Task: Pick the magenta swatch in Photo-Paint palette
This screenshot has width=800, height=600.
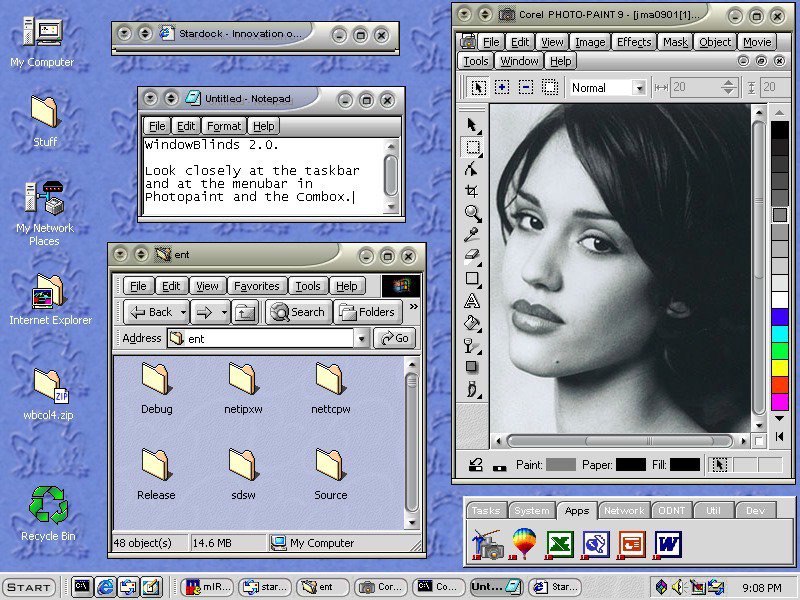Action: click(x=780, y=402)
